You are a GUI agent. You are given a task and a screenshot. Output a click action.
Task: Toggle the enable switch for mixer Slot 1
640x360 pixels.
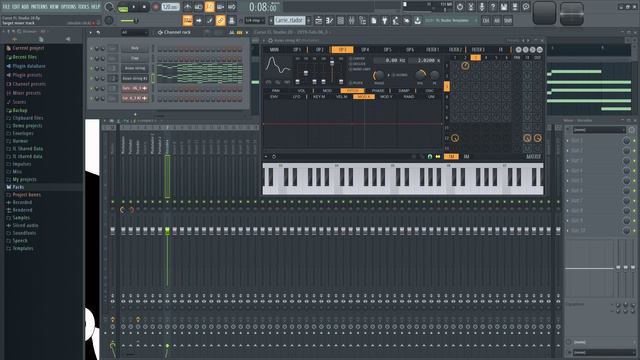point(634,140)
